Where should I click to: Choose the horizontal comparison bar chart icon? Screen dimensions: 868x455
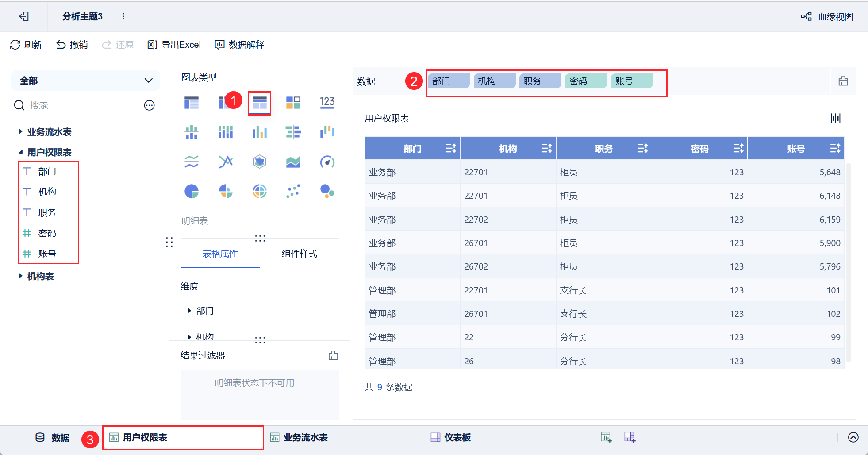293,132
